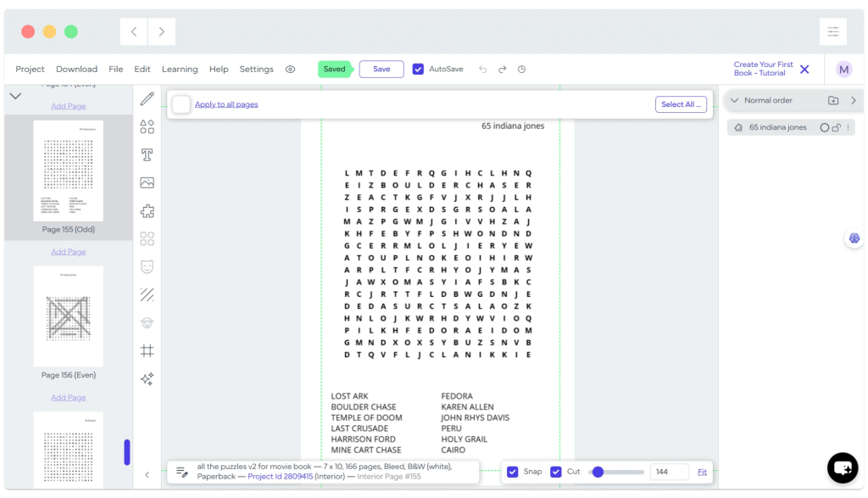Tick the checkbox beside Apply to all pages
Viewport: 868px width, 498px height.
click(181, 104)
